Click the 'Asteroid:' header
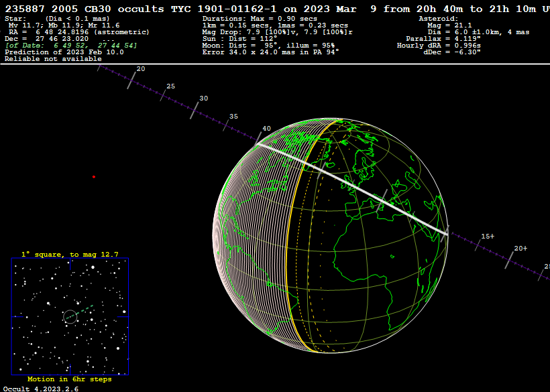The width and height of the screenshot is (550, 392). (x=439, y=19)
